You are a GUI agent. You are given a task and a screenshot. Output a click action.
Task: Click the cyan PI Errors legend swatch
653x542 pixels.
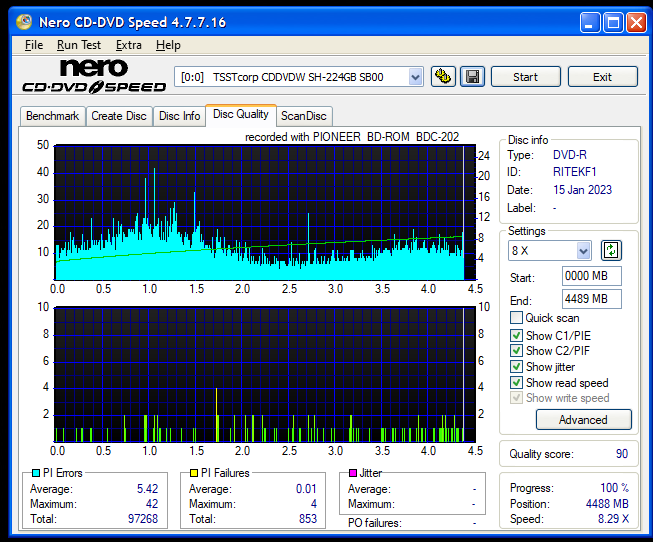(36, 473)
